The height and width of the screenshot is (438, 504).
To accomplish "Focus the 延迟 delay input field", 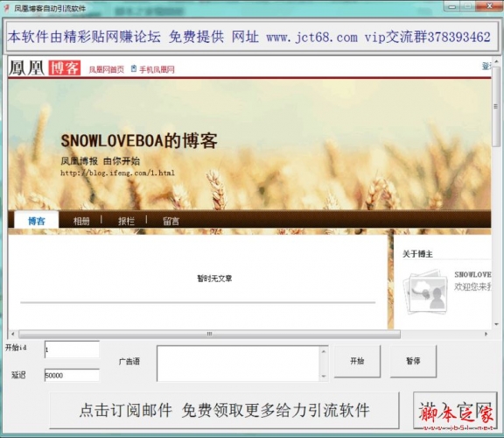I will click(72, 375).
